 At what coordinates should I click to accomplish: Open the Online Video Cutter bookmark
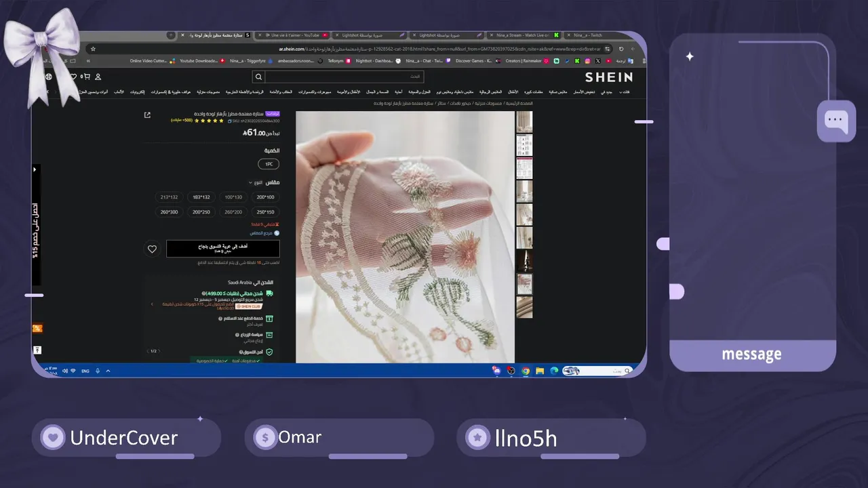click(153, 61)
